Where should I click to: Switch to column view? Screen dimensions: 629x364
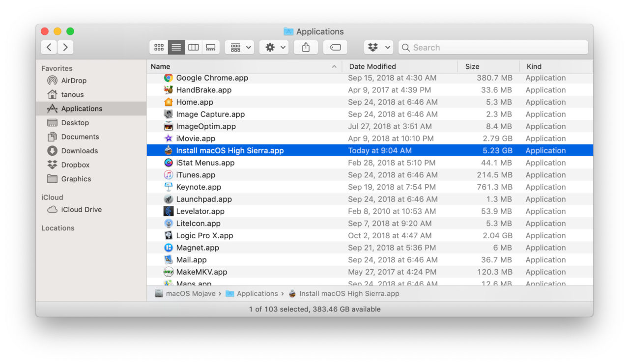194,47
